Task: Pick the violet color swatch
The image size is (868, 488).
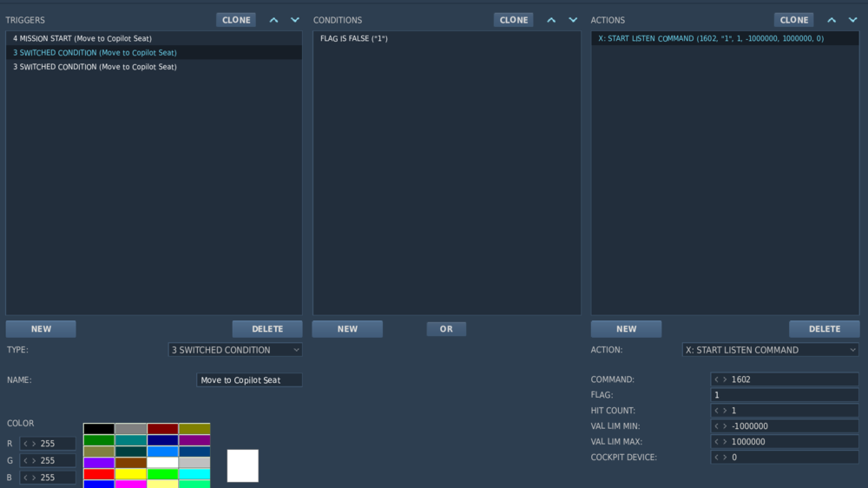Action: pos(99,463)
